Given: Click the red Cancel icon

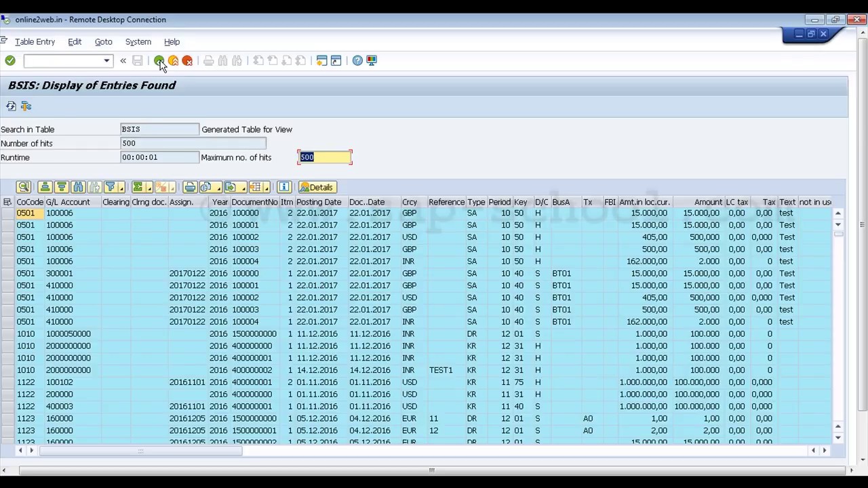Looking at the screenshot, I should tap(187, 61).
